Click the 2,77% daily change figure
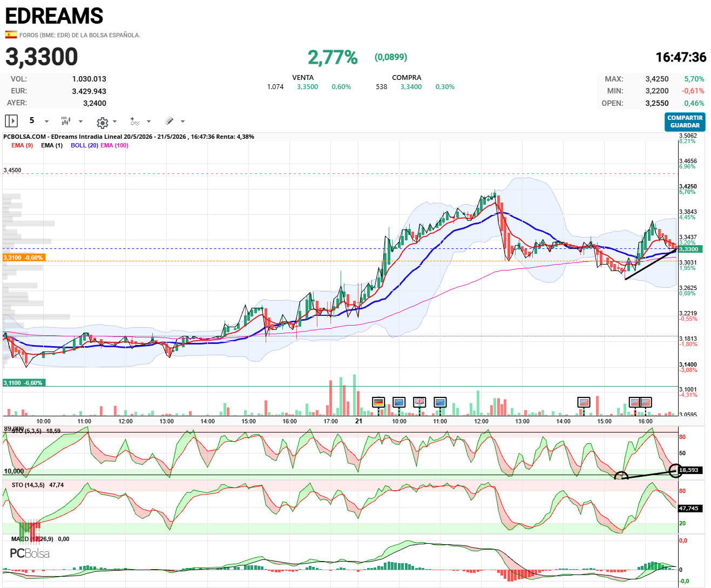 coord(333,57)
